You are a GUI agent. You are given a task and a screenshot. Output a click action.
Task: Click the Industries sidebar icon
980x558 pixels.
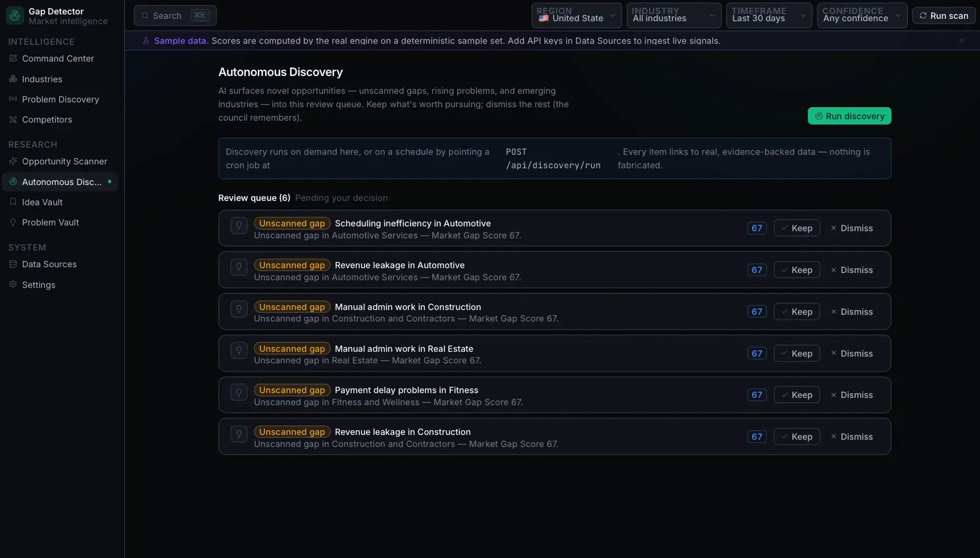(x=13, y=79)
